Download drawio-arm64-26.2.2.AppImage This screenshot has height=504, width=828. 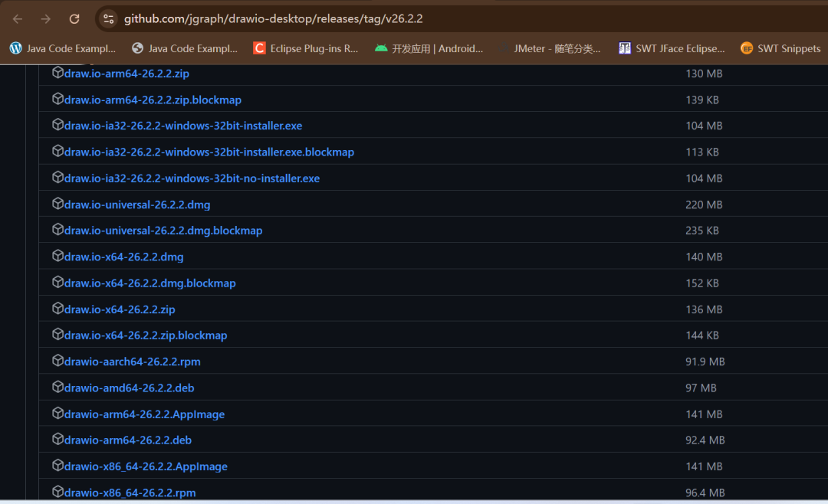pos(144,414)
